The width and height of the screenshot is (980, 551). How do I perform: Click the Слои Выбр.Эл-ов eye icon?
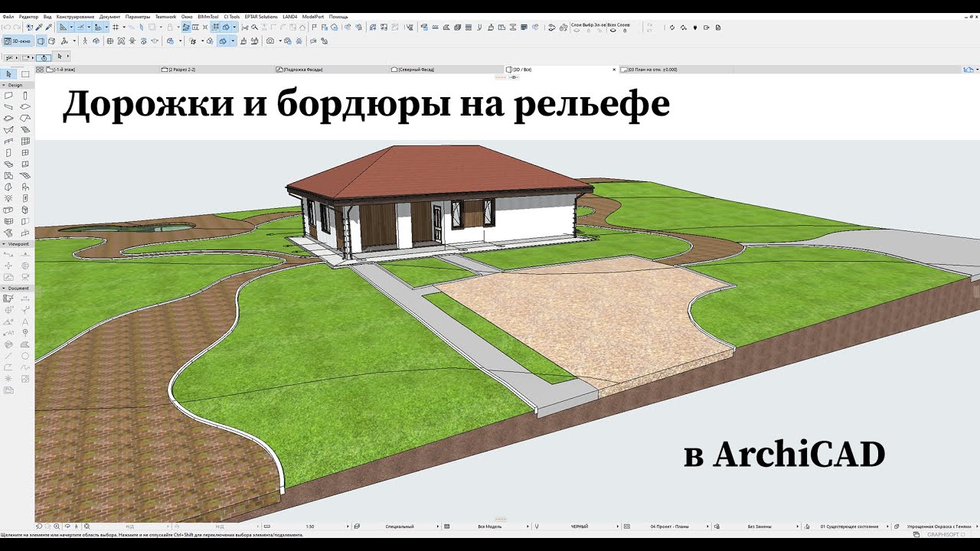coord(577,31)
